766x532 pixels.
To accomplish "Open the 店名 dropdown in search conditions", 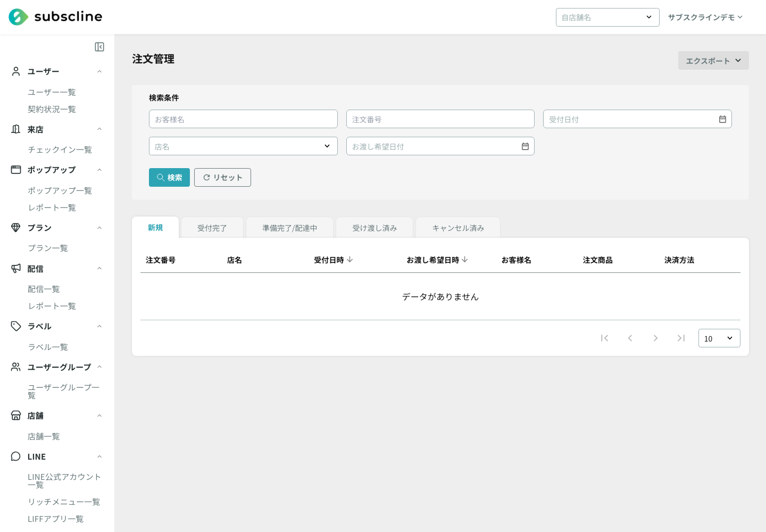I will tap(243, 146).
